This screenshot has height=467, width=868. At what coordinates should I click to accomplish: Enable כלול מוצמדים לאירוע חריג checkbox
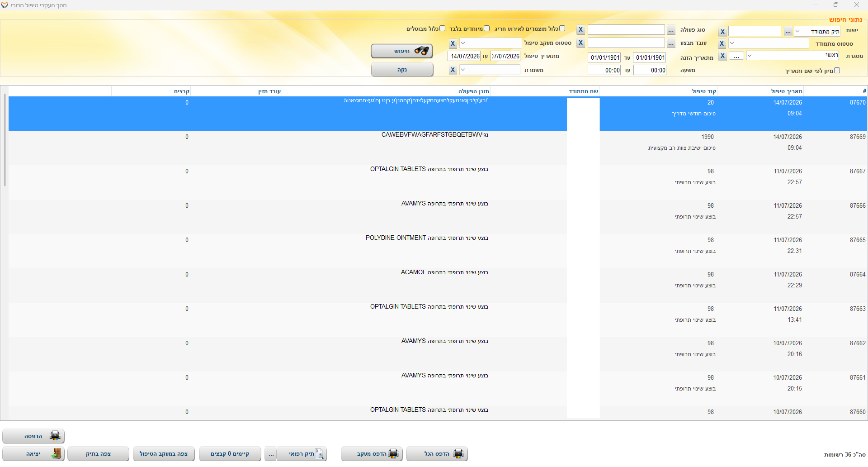coord(562,29)
